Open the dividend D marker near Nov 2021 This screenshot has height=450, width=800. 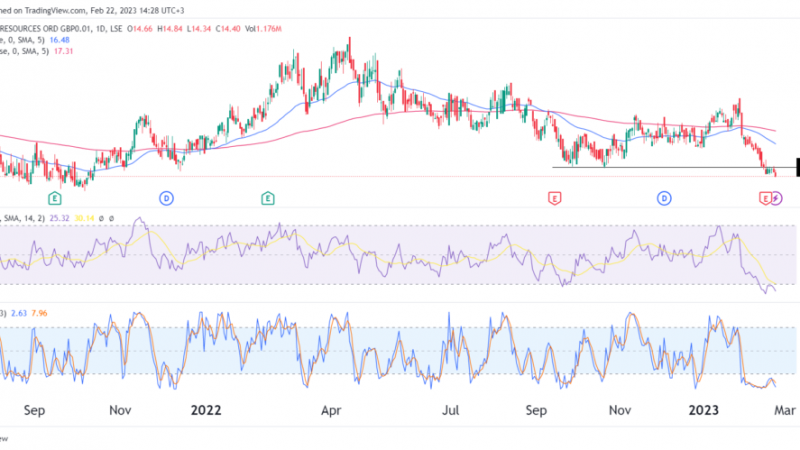pyautogui.click(x=166, y=198)
